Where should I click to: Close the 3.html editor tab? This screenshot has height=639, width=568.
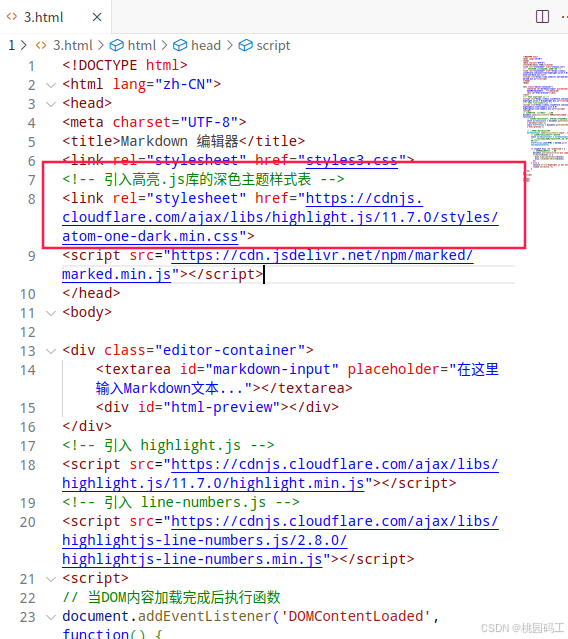coord(97,17)
